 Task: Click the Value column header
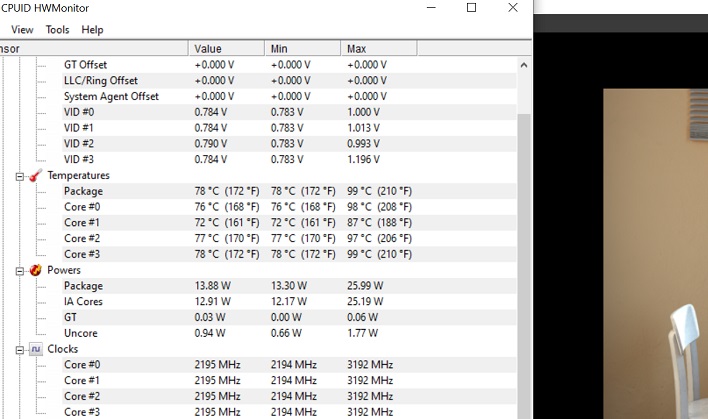[x=226, y=49]
